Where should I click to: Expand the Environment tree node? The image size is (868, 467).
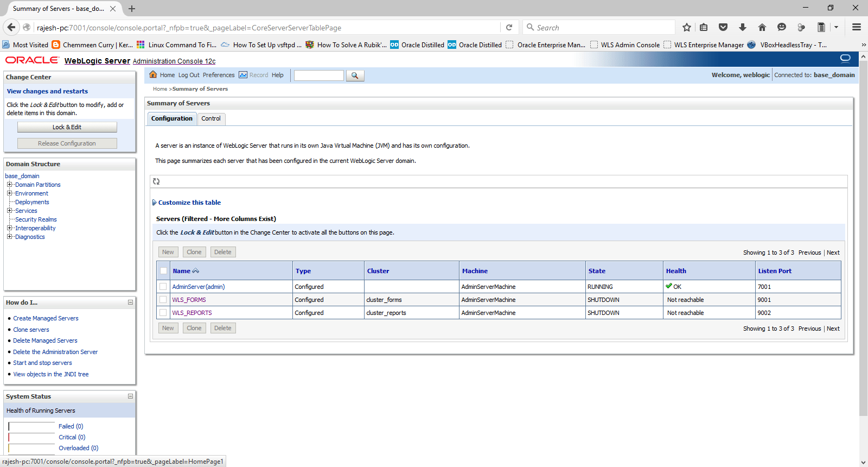(x=9, y=193)
